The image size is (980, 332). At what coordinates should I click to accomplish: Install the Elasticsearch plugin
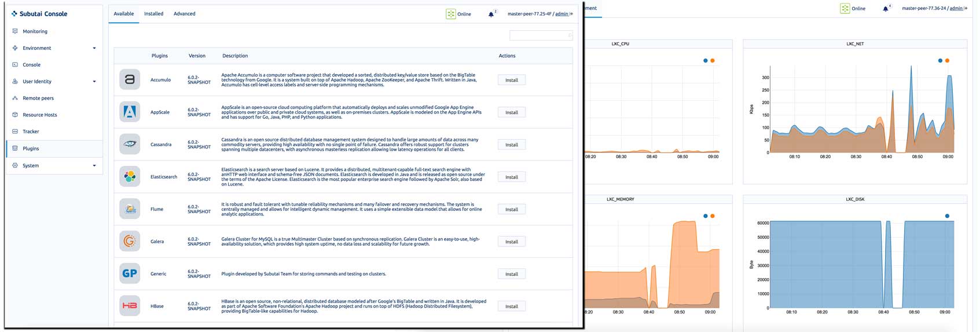tap(512, 177)
